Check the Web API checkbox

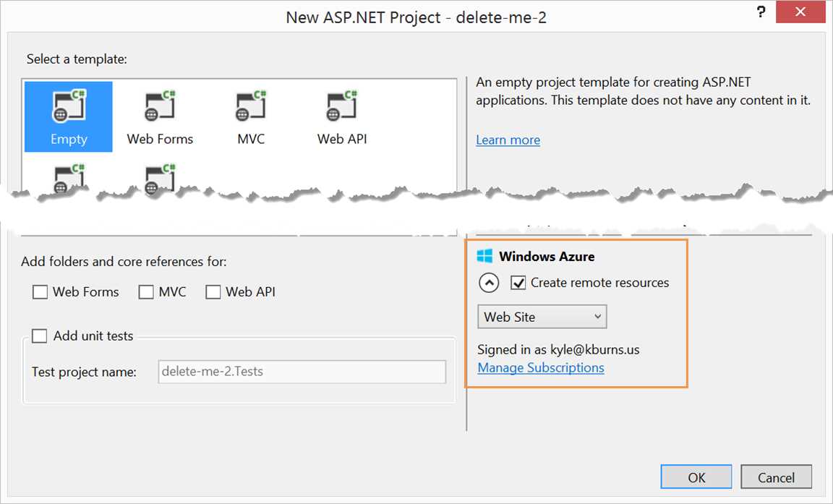(x=213, y=291)
